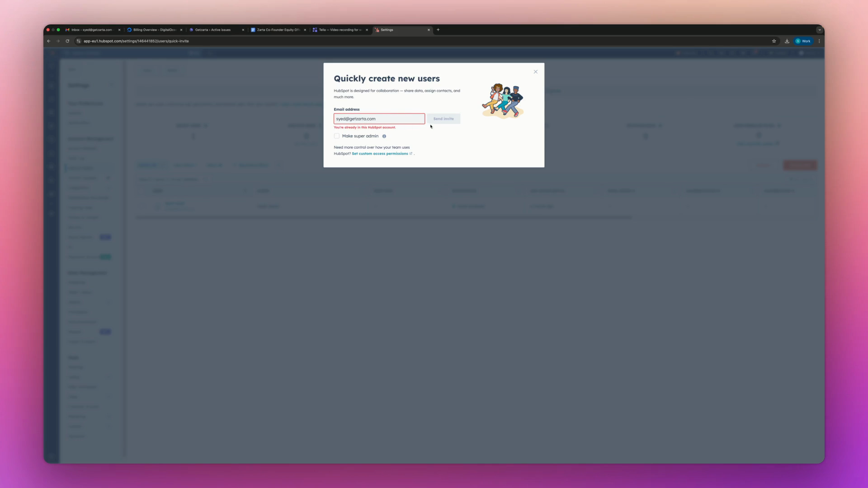Tick the Make super admin checkbox
The width and height of the screenshot is (868, 488).
(x=337, y=136)
